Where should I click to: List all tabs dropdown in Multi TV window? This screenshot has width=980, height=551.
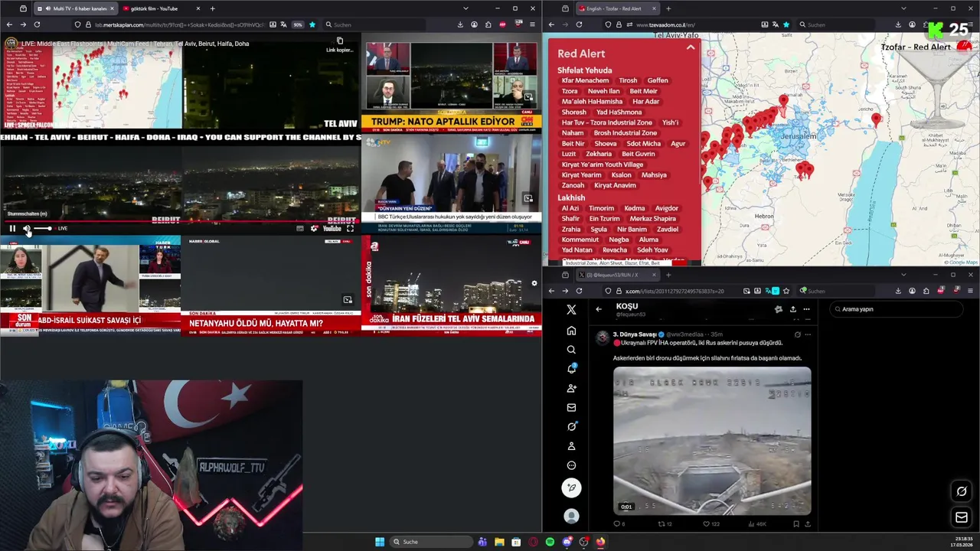click(x=465, y=8)
